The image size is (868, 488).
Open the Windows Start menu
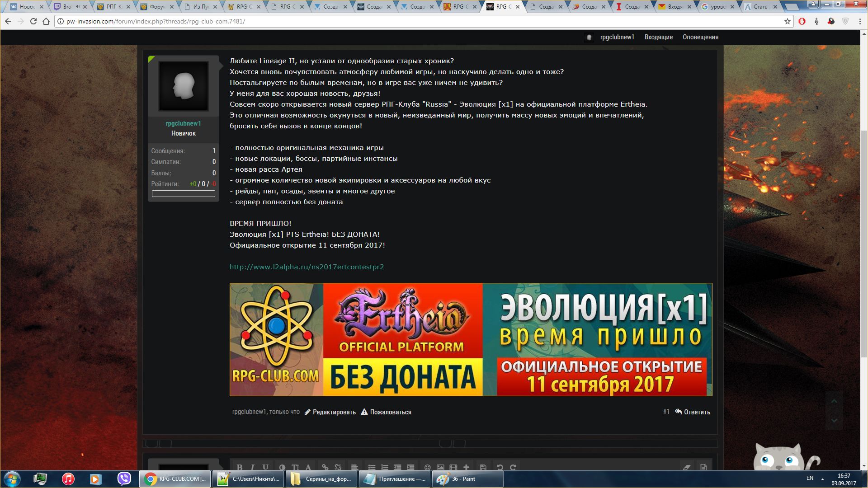[x=12, y=479]
